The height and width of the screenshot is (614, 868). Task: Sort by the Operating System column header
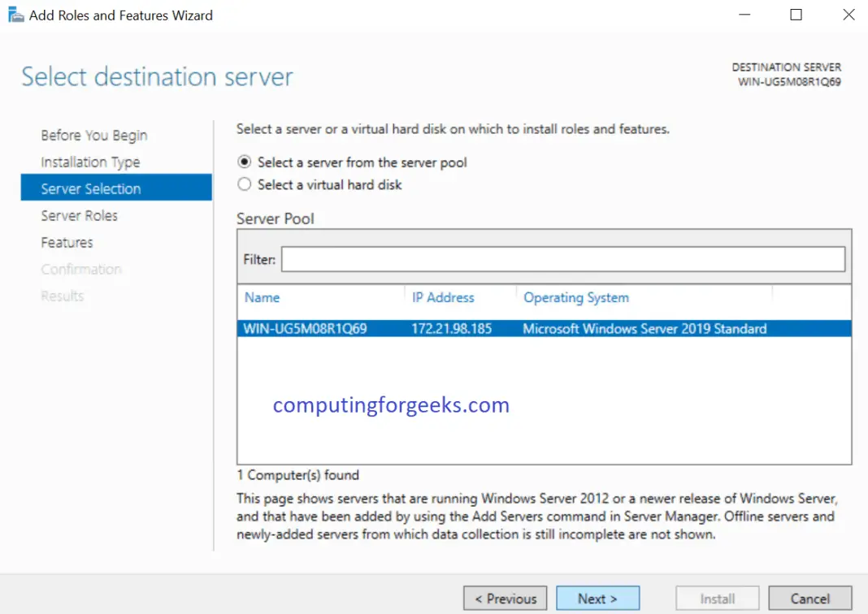pyautogui.click(x=576, y=297)
